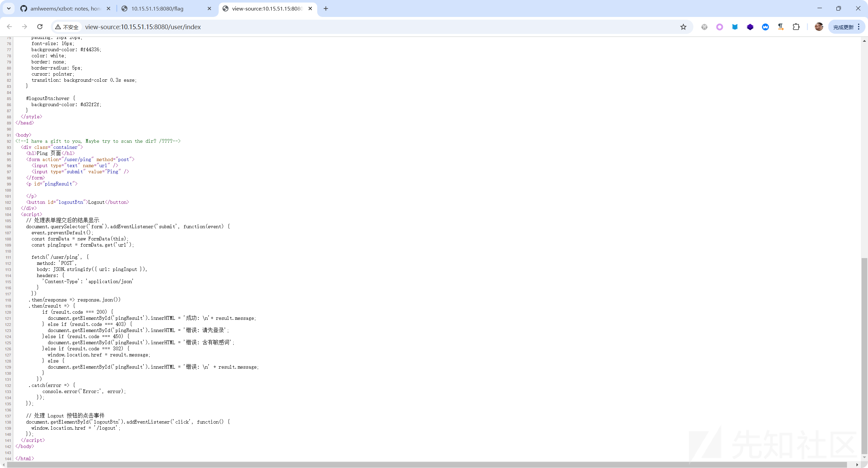Click the logoutBtn button source line
Viewport: 868px width, 468px height.
pyautogui.click(x=78, y=202)
